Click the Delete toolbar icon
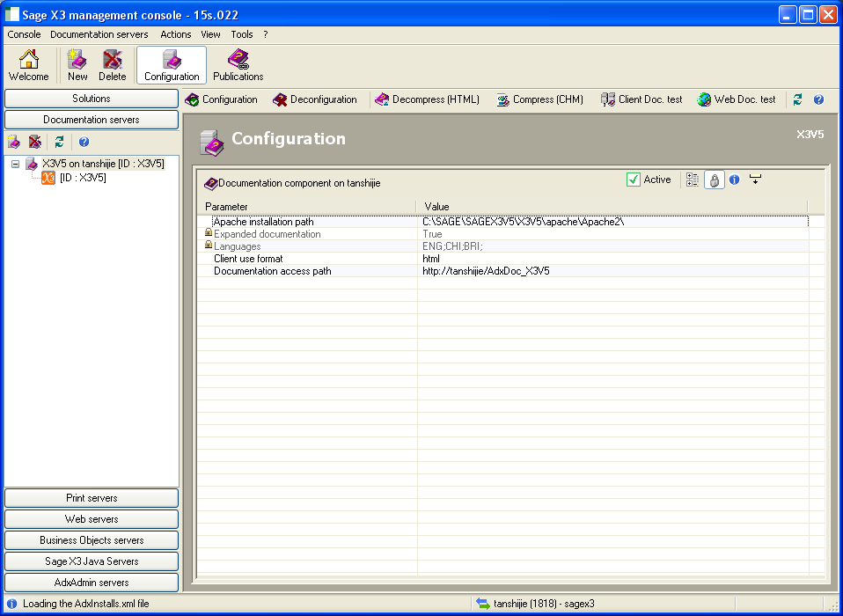This screenshot has width=843, height=616. click(x=112, y=65)
